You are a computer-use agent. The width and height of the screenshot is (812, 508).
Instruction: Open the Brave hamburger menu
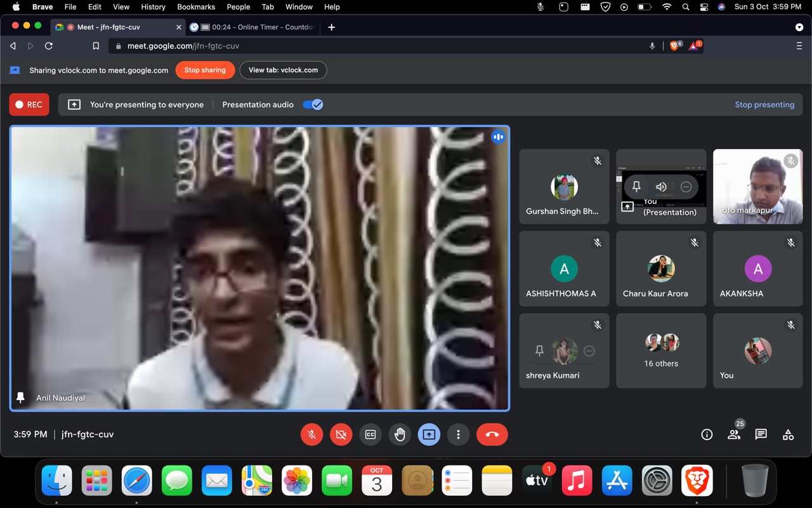click(799, 46)
